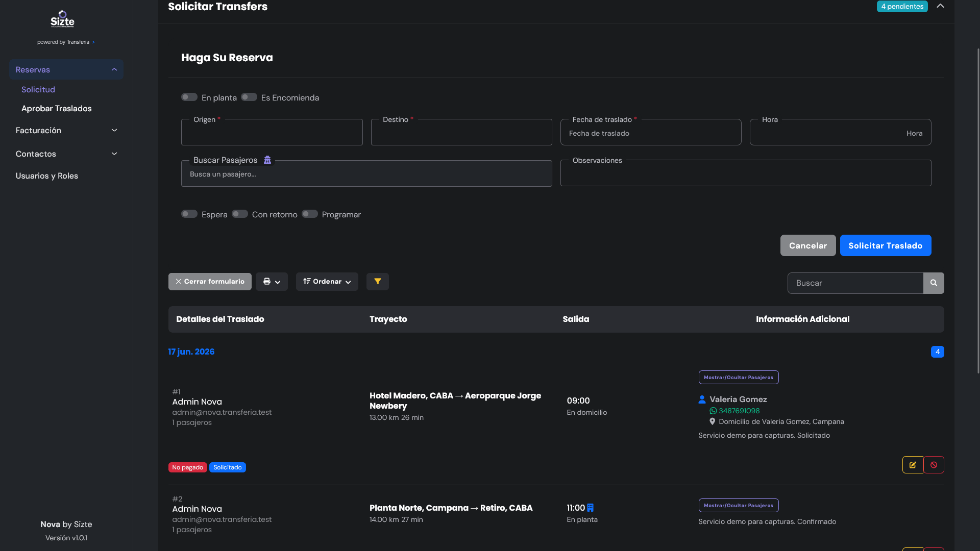Screen dimensions: 980x551
Task: Click the Sizte logo in sidebar
Action: coord(62,19)
